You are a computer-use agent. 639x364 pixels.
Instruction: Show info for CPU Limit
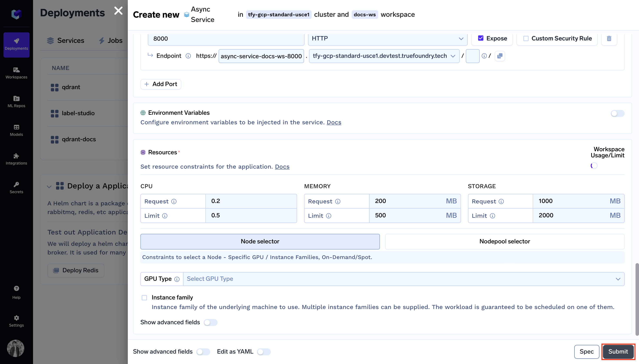(165, 216)
